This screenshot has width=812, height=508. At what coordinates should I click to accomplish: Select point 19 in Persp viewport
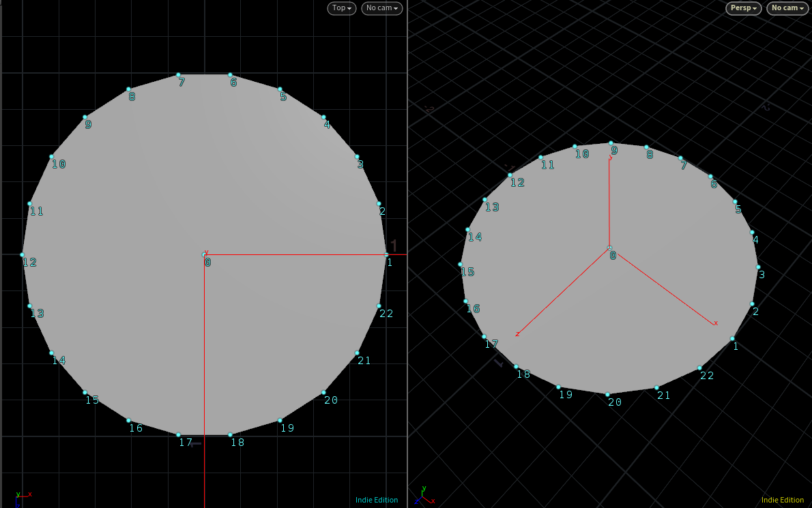tap(558, 387)
